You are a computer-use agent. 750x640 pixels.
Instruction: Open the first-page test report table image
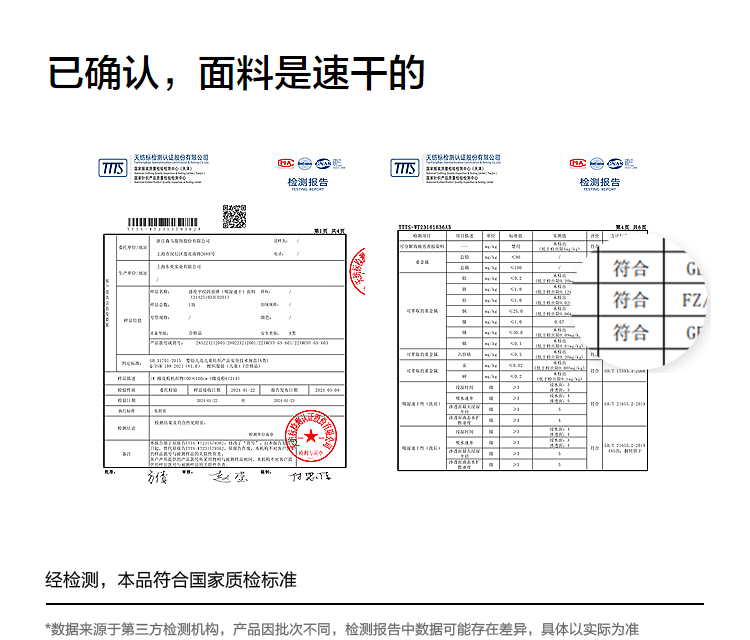225,351
